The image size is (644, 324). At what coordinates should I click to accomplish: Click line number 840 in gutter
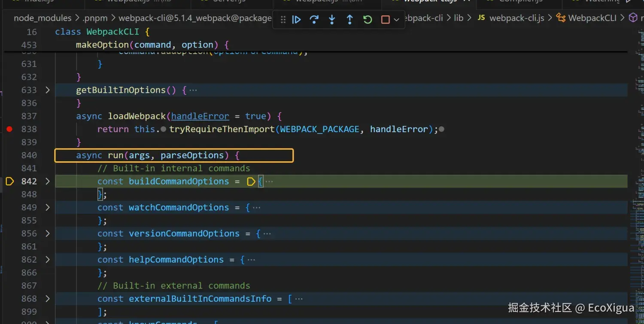point(29,155)
